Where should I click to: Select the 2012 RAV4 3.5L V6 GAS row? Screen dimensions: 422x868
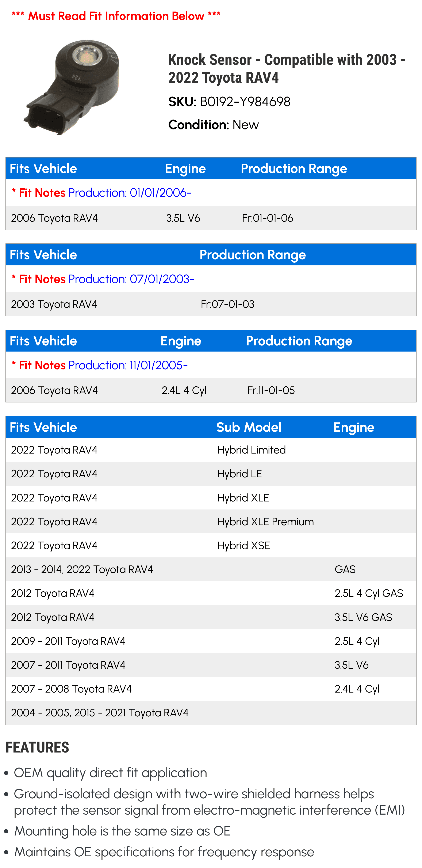coord(211,617)
